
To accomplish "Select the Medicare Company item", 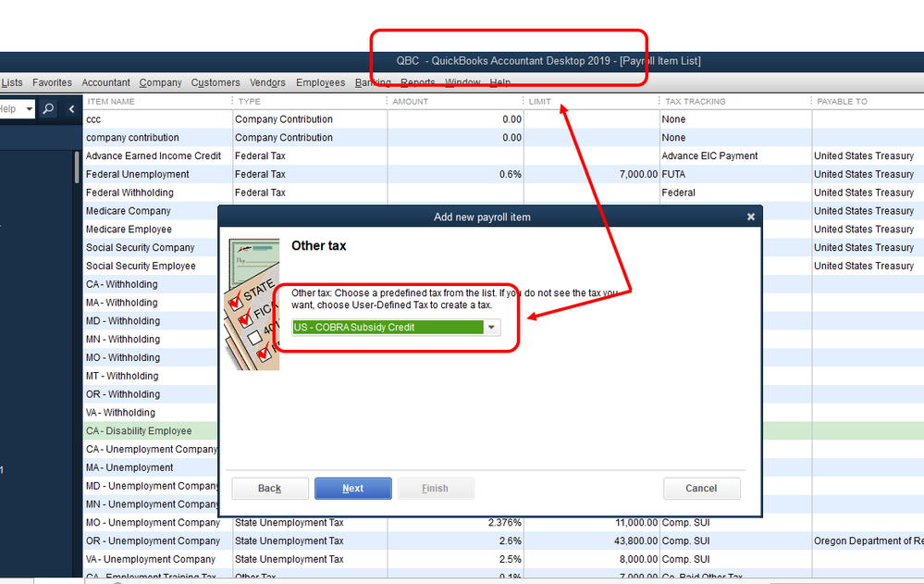I will 128,211.
